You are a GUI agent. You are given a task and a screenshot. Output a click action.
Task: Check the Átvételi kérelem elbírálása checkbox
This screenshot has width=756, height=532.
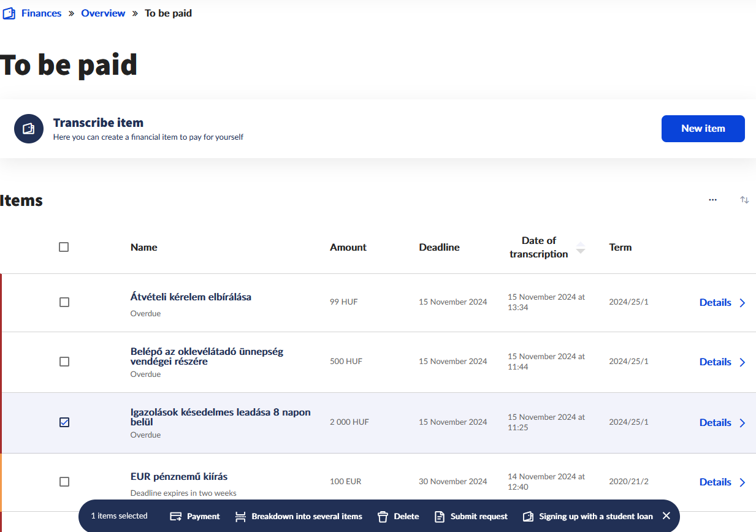(64, 302)
